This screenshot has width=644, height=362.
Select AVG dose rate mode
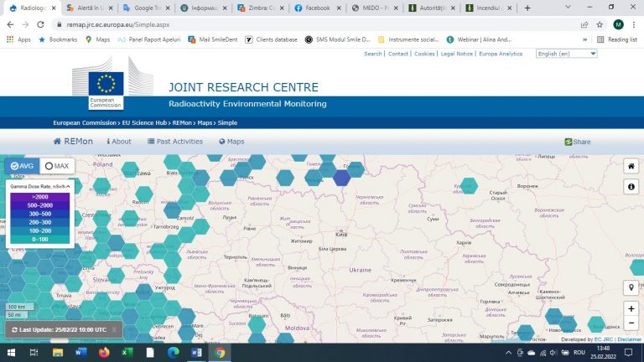22,166
